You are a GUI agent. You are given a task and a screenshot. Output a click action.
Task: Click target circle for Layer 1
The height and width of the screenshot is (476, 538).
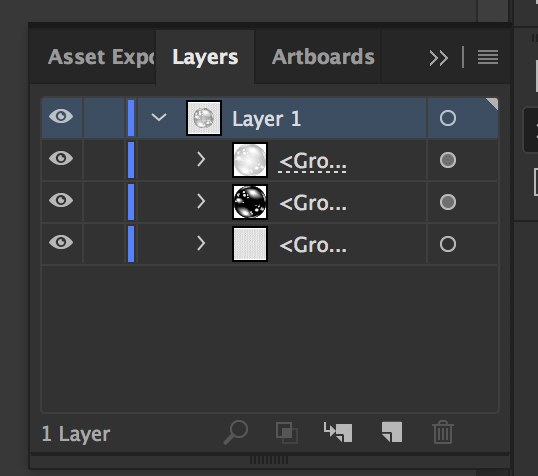click(448, 118)
